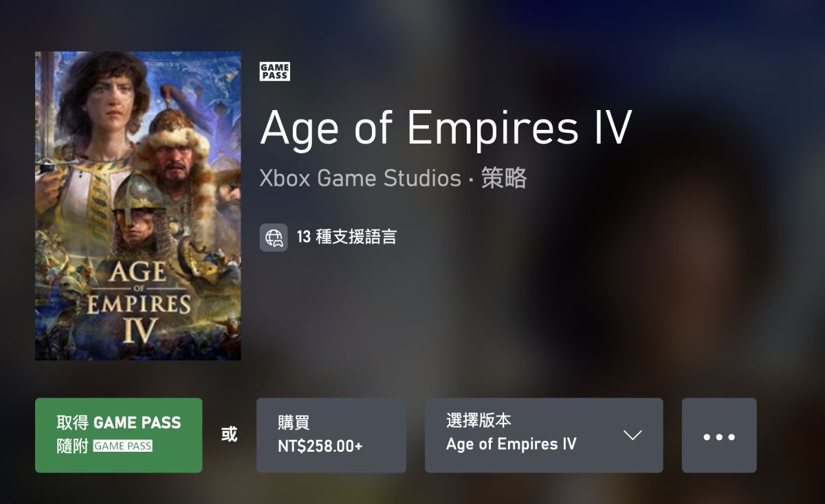
Task: Click the 取得 GAME PASS green button
Action: (x=118, y=435)
